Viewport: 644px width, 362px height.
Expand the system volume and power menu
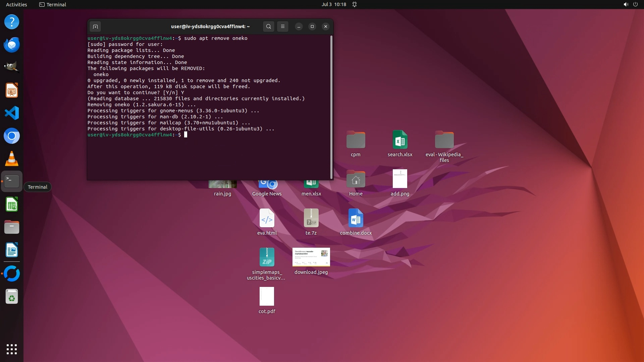[x=630, y=4]
